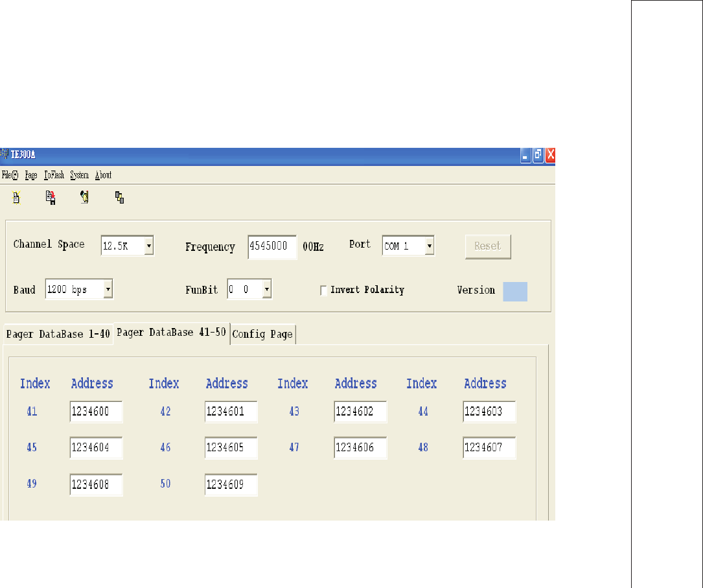Open the System menu
The width and height of the screenshot is (703, 588).
[79, 175]
